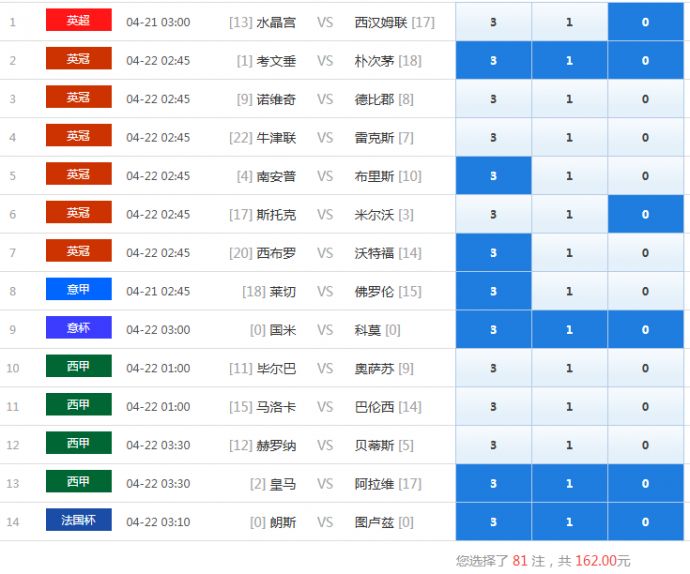Select the 3 option for 马洛卡 vs 巴伦西
The height and width of the screenshot is (574, 690).
click(x=493, y=407)
